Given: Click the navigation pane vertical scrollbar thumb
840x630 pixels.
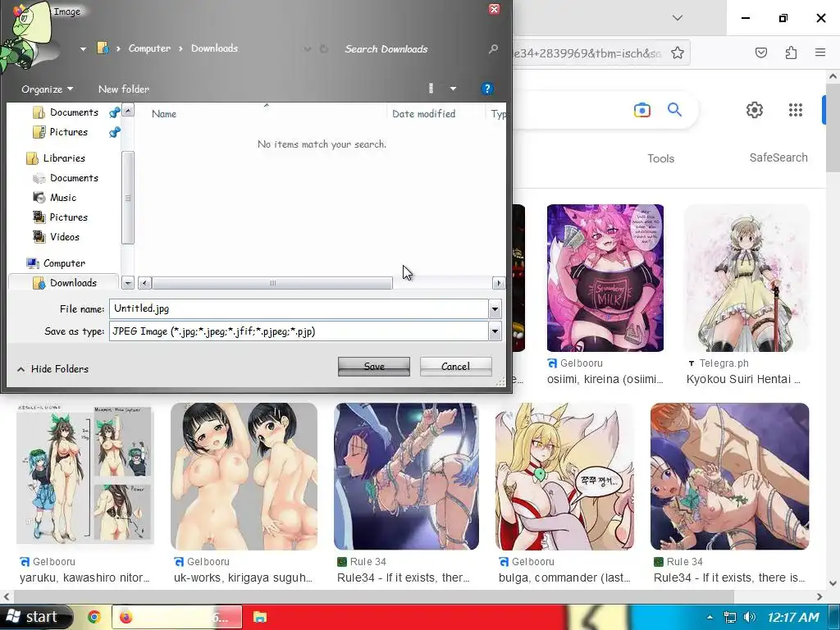Looking at the screenshot, I should tap(128, 198).
